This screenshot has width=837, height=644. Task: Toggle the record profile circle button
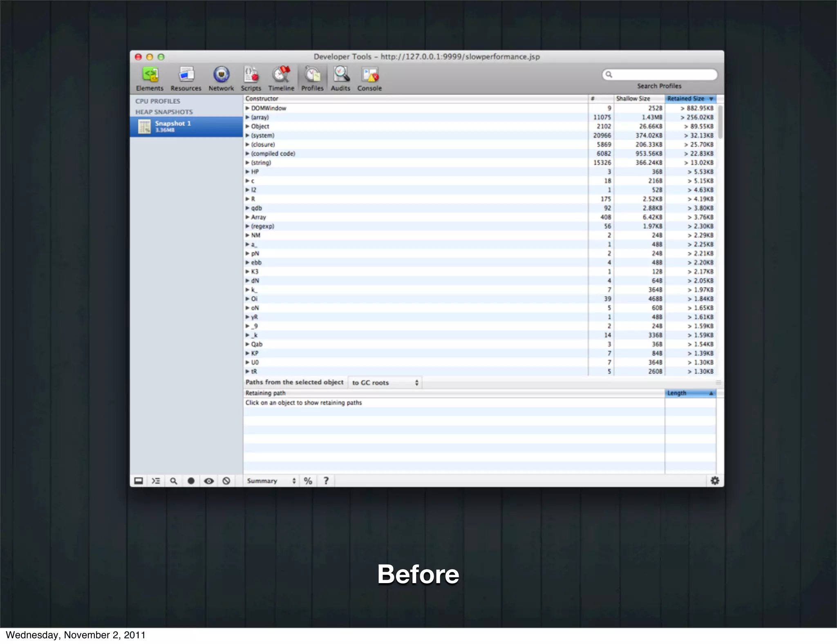[191, 481]
